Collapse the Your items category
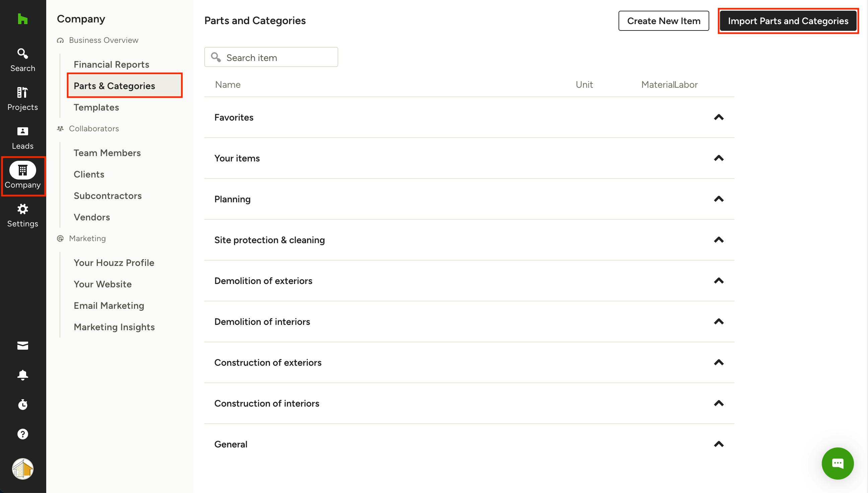Image resolution: width=868 pixels, height=493 pixels. pyautogui.click(x=718, y=158)
